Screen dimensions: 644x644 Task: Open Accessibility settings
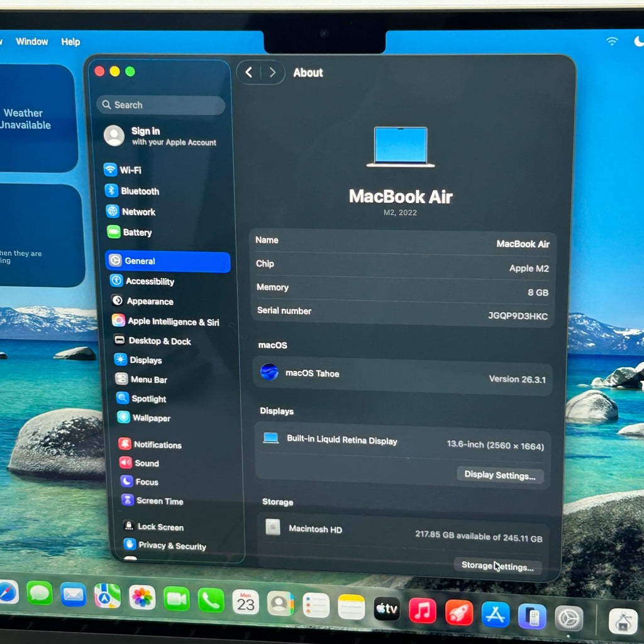[143, 281]
